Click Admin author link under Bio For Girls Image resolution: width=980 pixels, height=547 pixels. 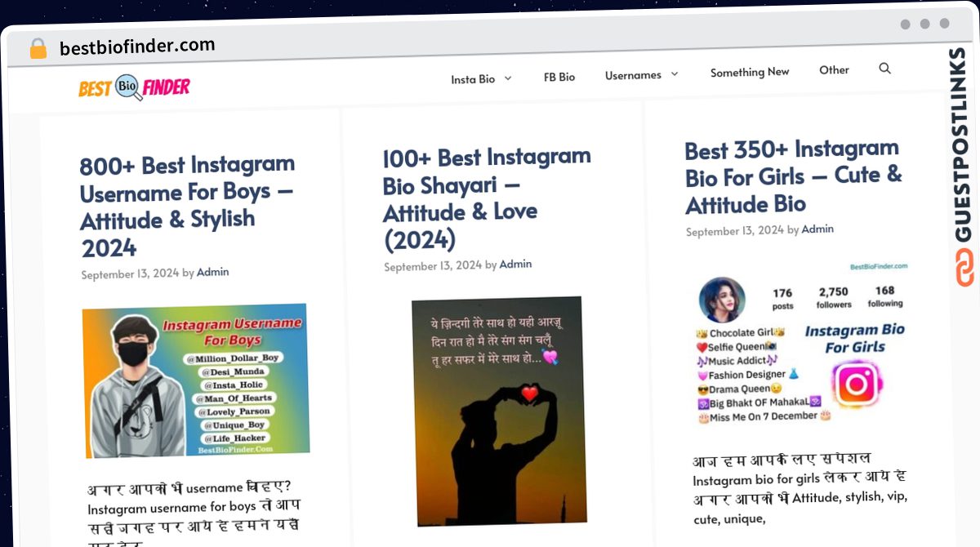[x=817, y=229]
